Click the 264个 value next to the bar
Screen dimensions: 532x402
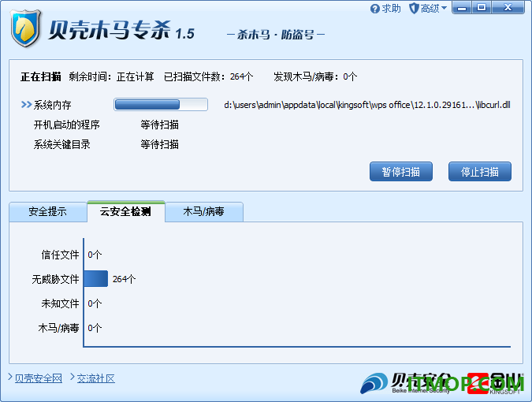click(125, 279)
